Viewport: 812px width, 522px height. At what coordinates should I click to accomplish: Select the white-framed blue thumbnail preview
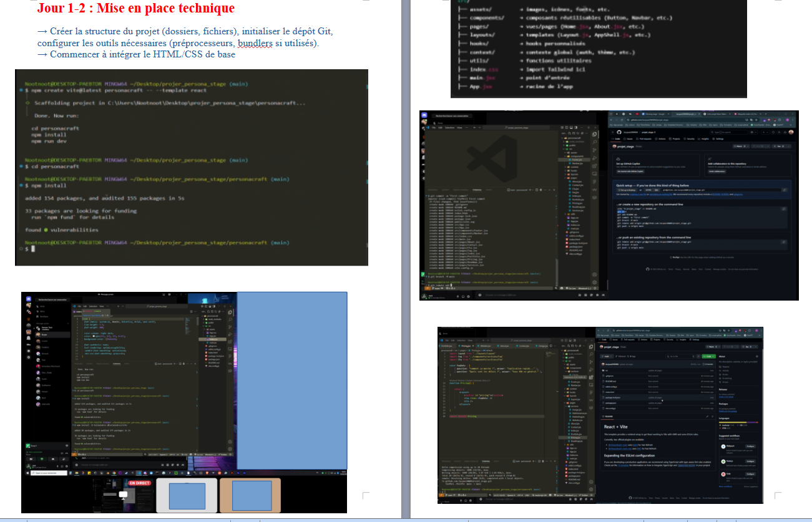[187, 495]
